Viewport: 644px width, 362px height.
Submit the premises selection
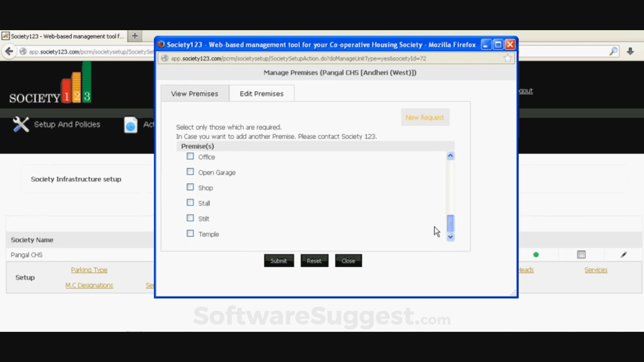pyautogui.click(x=279, y=261)
